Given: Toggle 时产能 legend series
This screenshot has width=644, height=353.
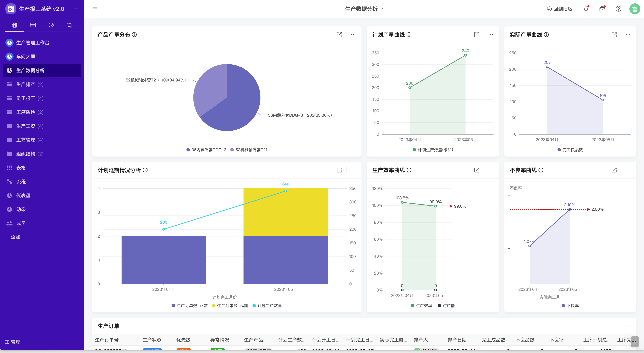Looking at the screenshot, I should point(446,306).
